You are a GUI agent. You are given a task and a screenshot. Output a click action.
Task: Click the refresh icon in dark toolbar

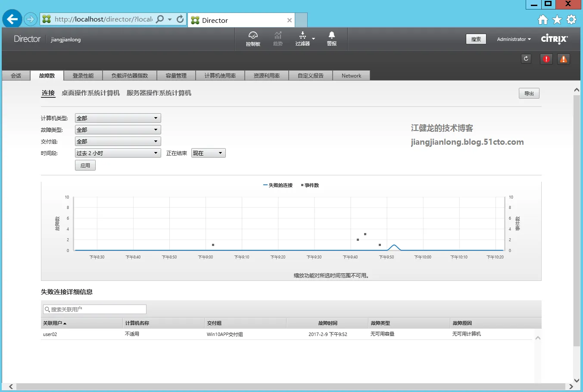[x=526, y=59]
